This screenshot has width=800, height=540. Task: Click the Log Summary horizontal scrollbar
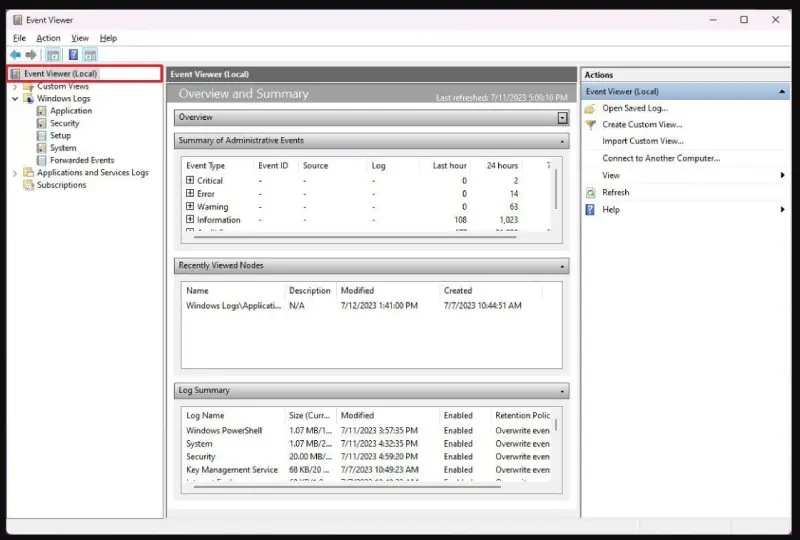(x=347, y=486)
